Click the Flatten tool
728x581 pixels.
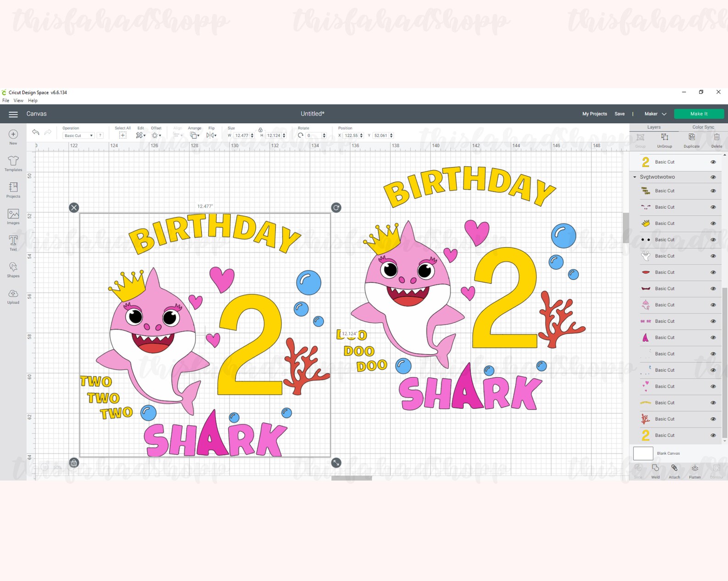[x=695, y=471]
